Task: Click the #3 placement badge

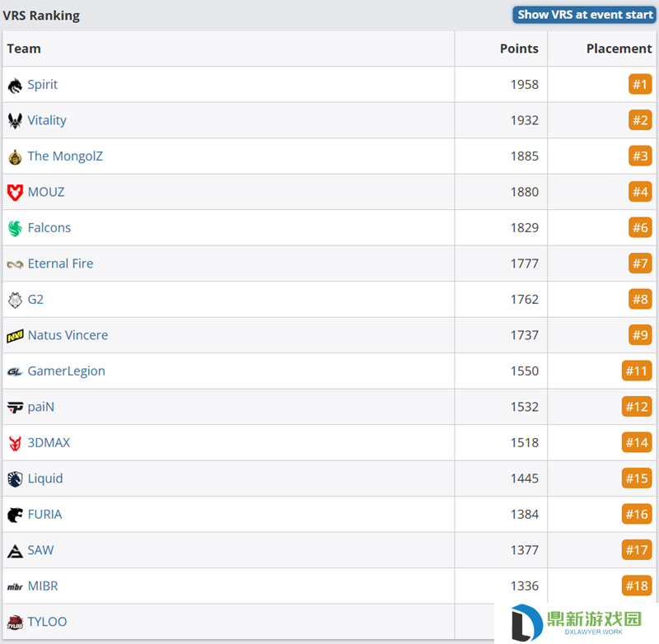Action: point(640,156)
